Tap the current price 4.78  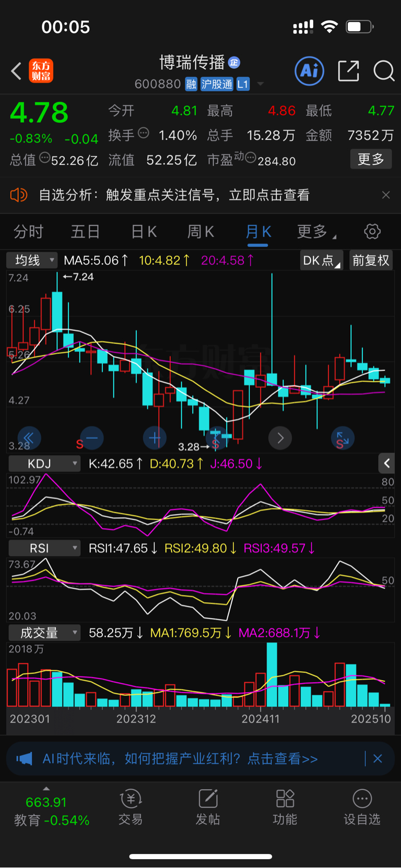39,112
